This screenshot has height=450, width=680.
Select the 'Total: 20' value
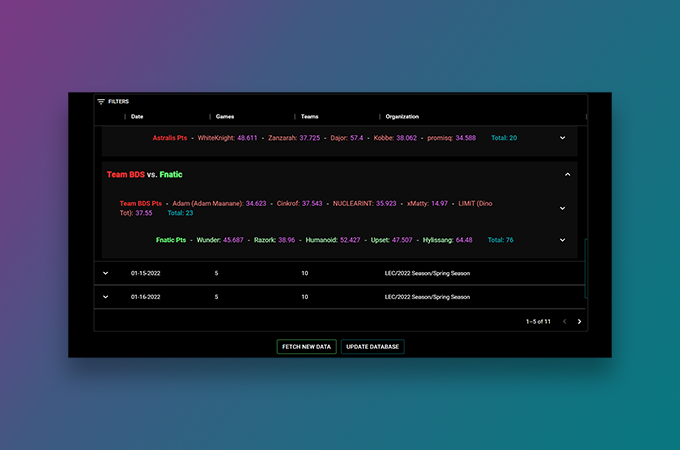[x=504, y=138]
